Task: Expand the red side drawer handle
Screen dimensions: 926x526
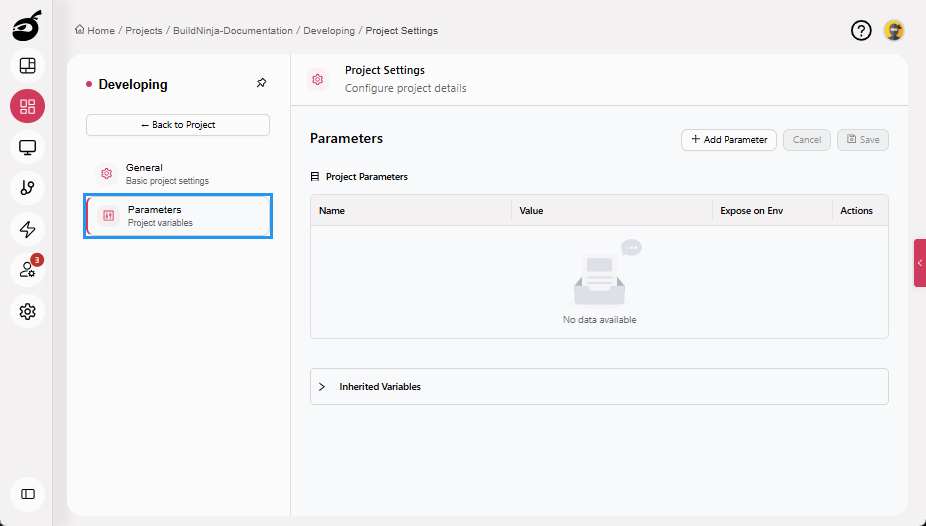Action: [920, 263]
